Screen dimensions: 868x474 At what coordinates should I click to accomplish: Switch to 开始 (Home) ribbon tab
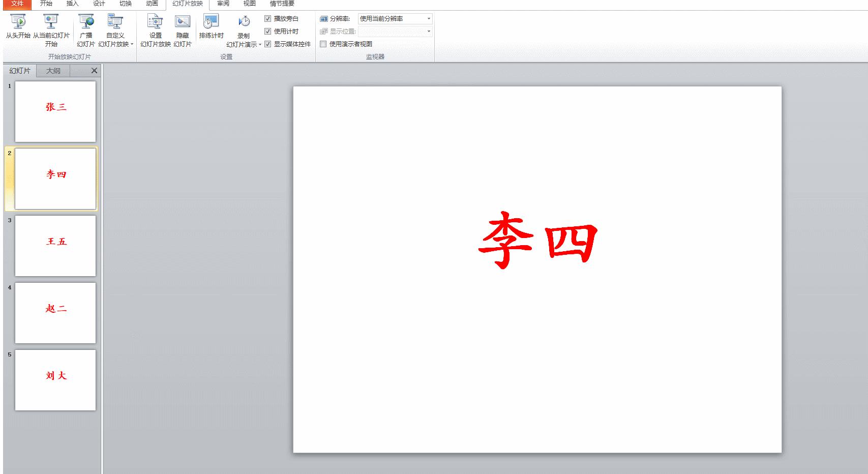46,4
